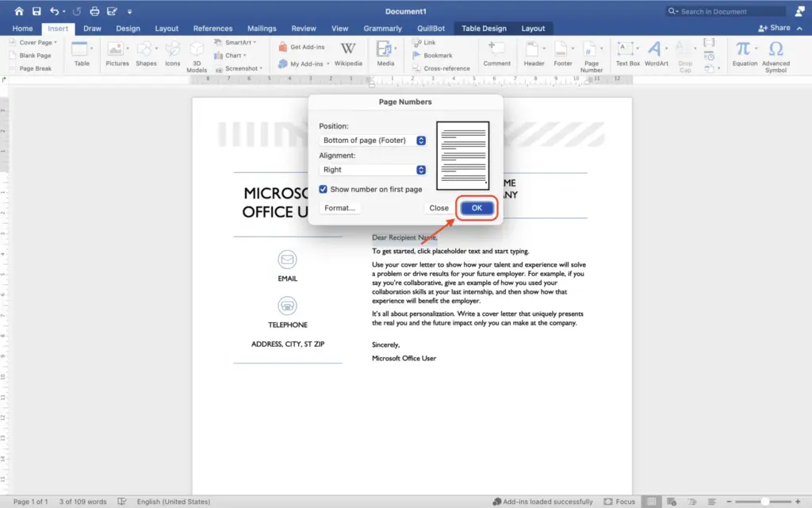Expand the Chart dropdown
This screenshot has width=812, height=508.
pyautogui.click(x=244, y=56)
